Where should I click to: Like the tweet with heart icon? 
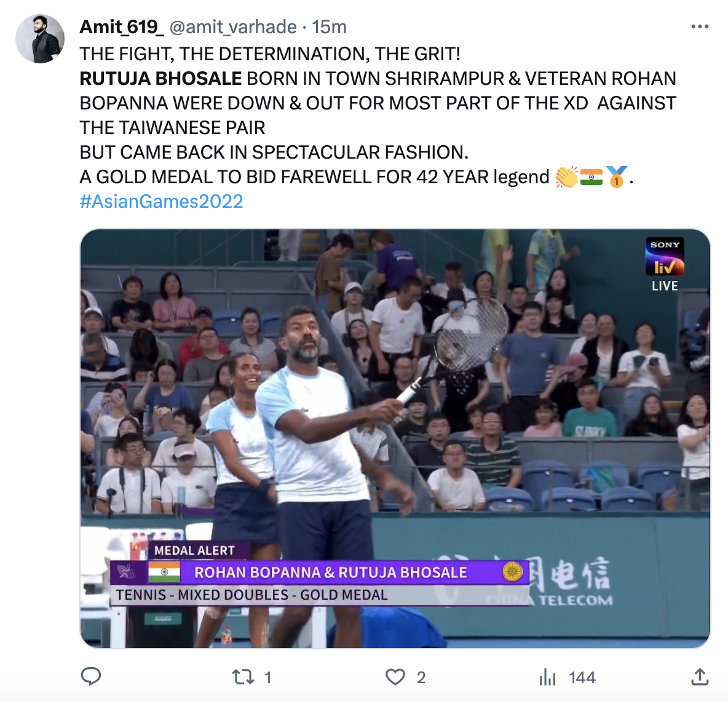pos(395,677)
